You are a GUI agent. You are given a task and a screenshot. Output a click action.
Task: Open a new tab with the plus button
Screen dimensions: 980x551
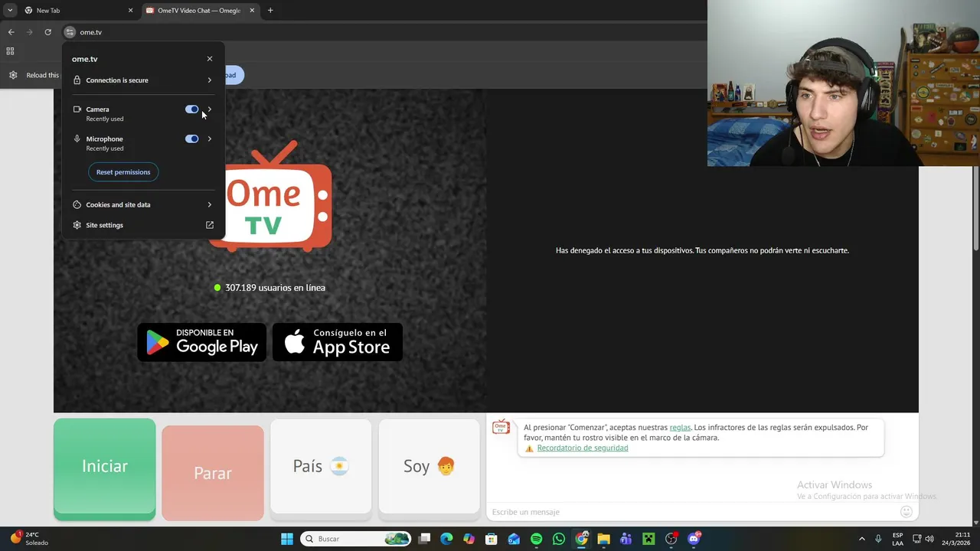tap(270, 11)
